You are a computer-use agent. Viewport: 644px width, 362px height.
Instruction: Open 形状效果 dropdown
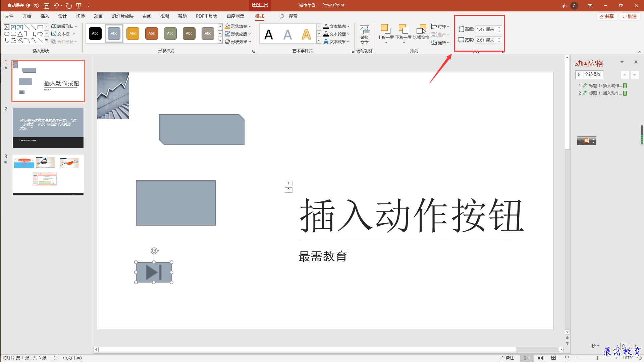(x=238, y=42)
